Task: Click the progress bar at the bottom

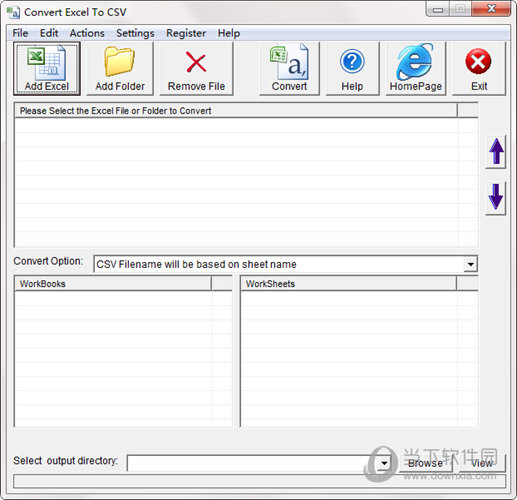Action: click(x=259, y=481)
